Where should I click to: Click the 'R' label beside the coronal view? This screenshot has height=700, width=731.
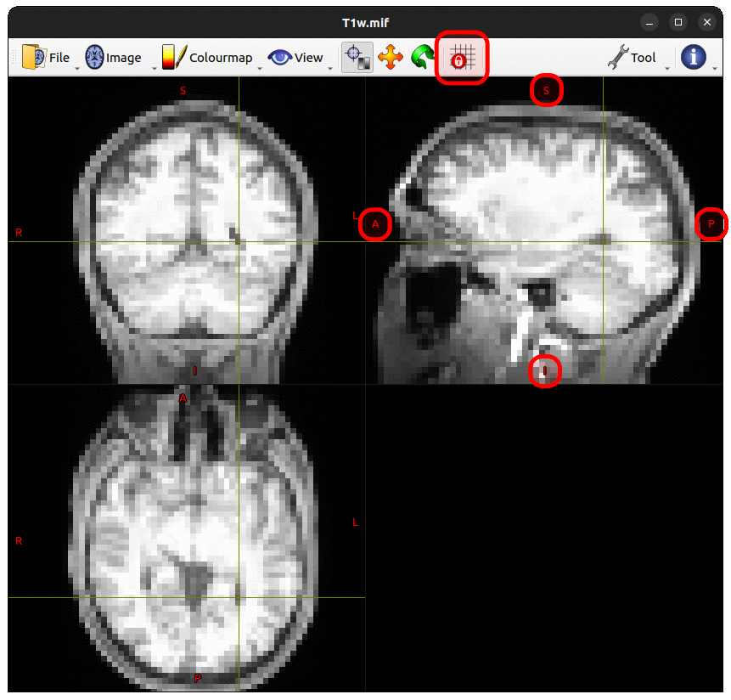[19, 232]
